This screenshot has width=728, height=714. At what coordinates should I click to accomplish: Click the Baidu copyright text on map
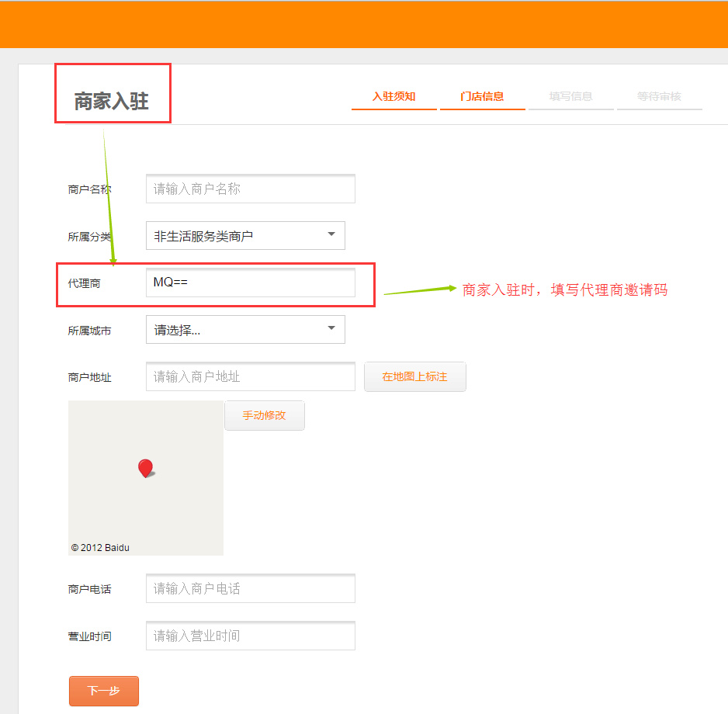point(100,548)
